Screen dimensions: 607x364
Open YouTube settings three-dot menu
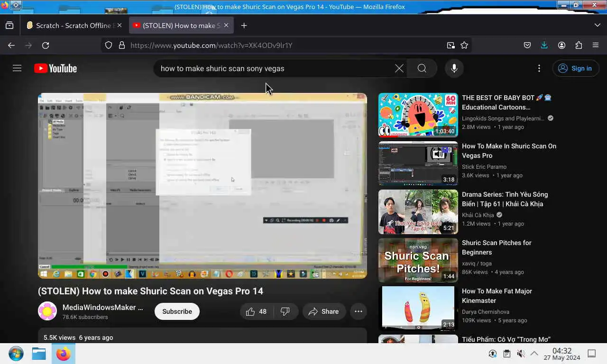pyautogui.click(x=539, y=68)
